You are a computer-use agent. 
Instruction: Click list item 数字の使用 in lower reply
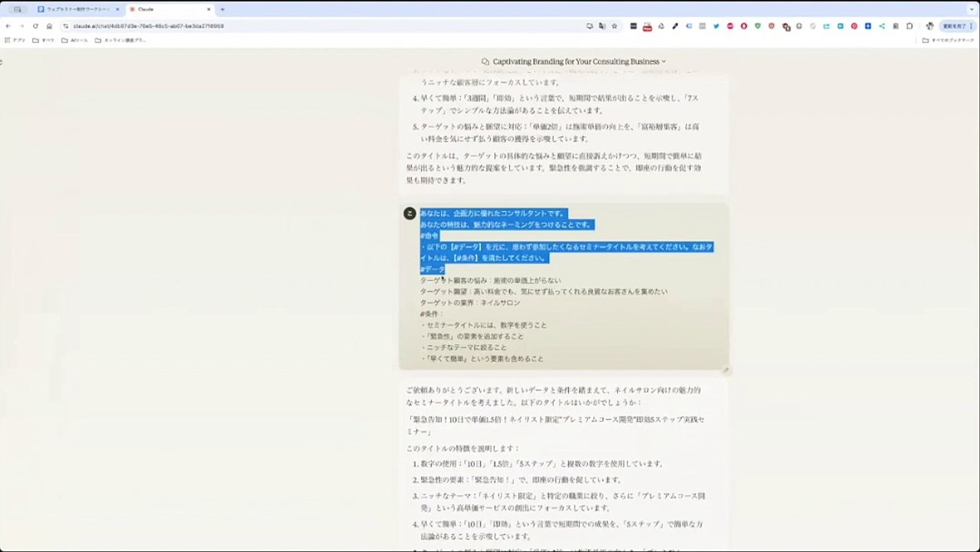tap(542, 464)
